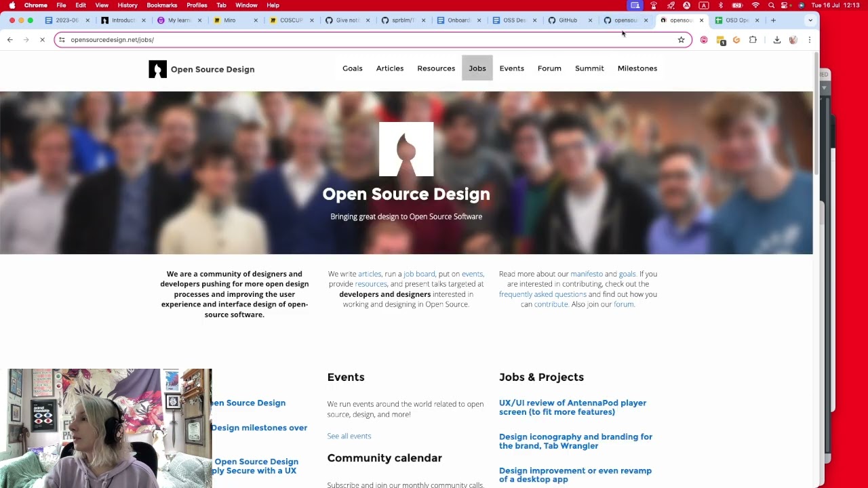The image size is (868, 488).
Task: Open the Wi-Fi menu bar icon
Action: [755, 5]
